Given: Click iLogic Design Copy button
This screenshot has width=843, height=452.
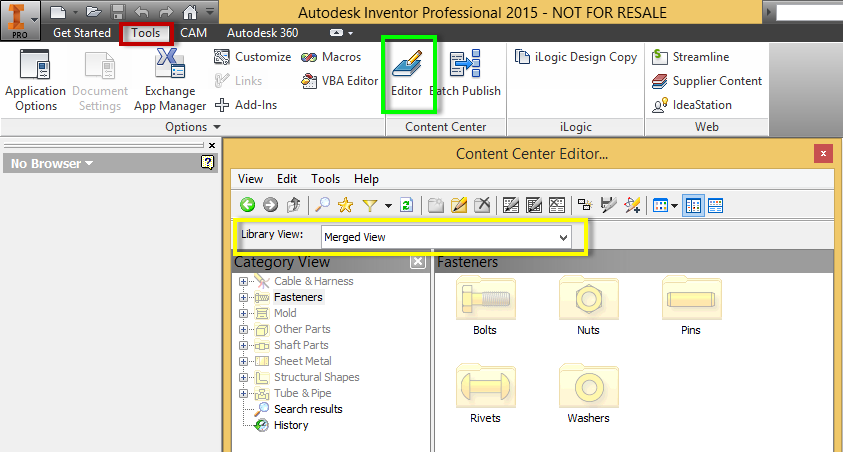Looking at the screenshot, I should [576, 57].
